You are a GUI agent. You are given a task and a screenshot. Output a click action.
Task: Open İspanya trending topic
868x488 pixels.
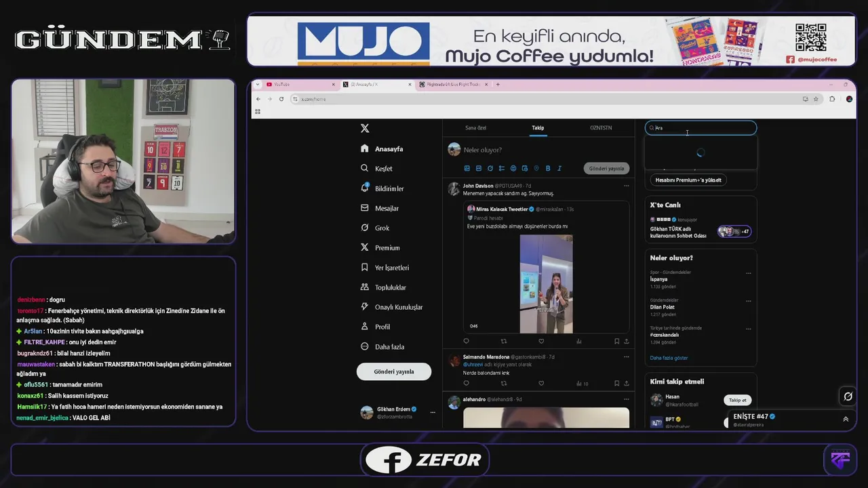658,279
